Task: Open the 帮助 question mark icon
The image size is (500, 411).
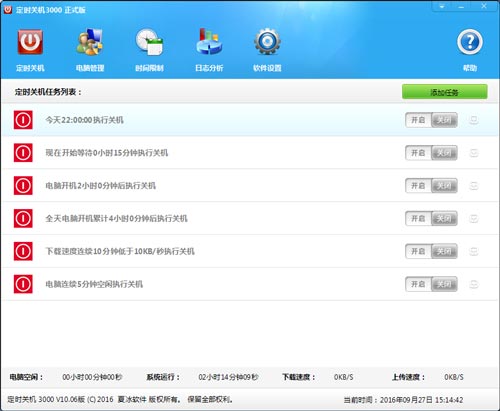Action: [x=470, y=42]
